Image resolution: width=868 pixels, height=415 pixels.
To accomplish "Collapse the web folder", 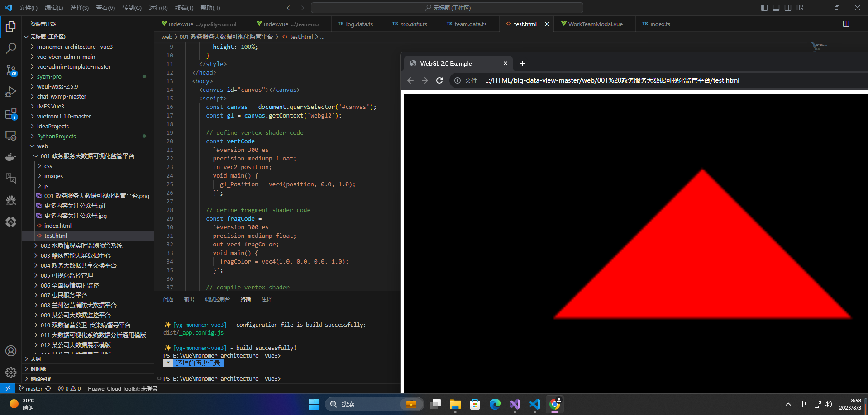I will [88, 146].
